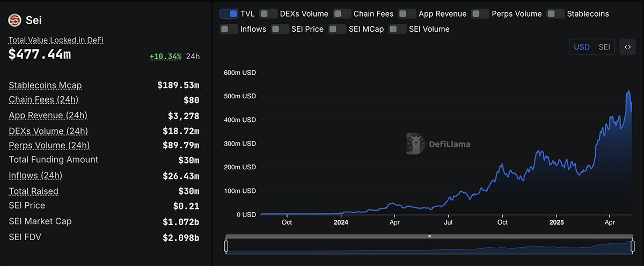Click the range slider top grip
The width and height of the screenshot is (644, 266).
(x=429, y=236)
